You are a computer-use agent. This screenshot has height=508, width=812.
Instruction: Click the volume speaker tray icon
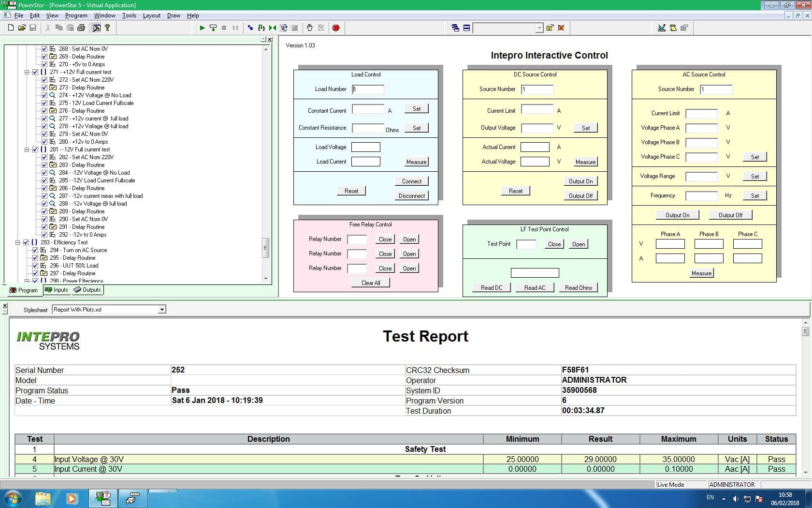[735, 498]
